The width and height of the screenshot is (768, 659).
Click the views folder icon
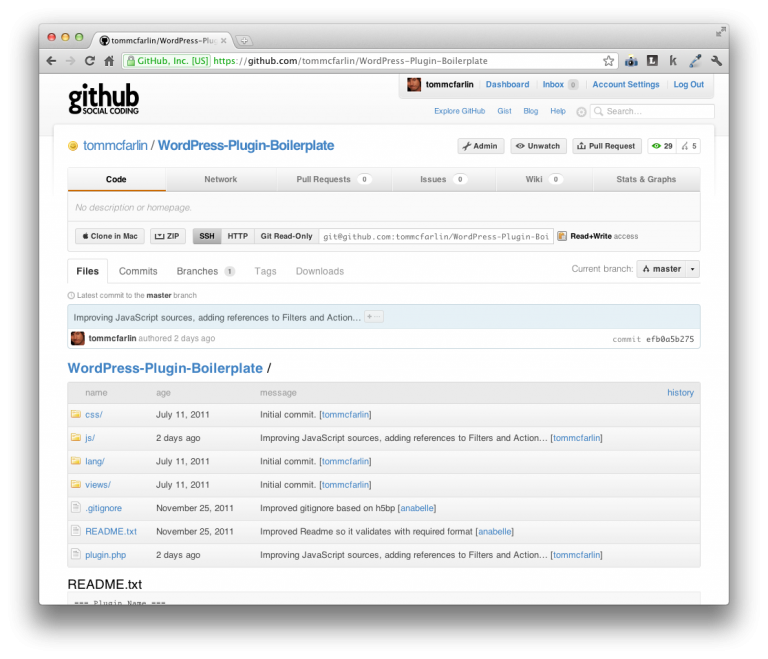pos(76,484)
